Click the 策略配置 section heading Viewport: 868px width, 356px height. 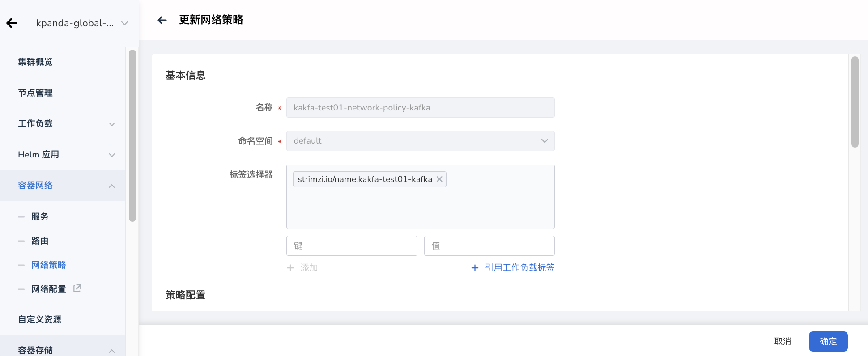[186, 295]
